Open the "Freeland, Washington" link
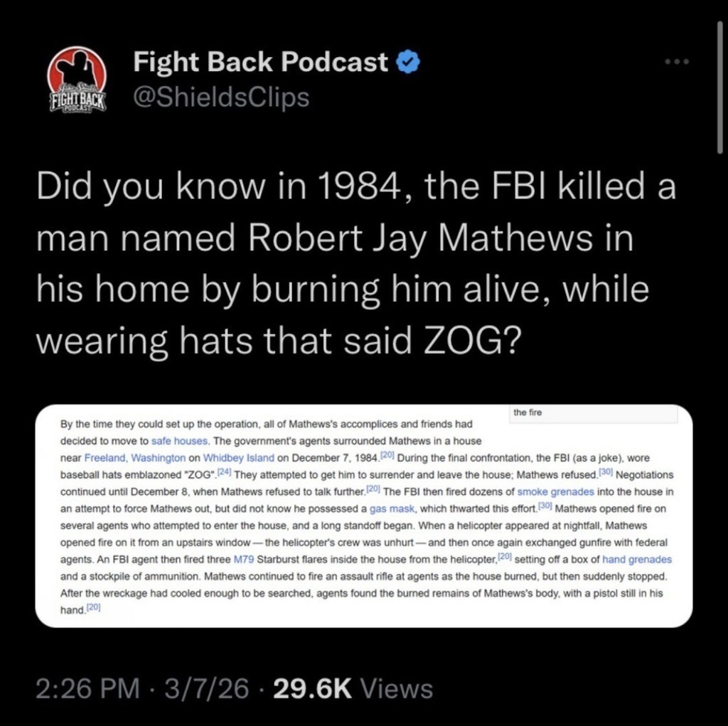 [x=134, y=458]
